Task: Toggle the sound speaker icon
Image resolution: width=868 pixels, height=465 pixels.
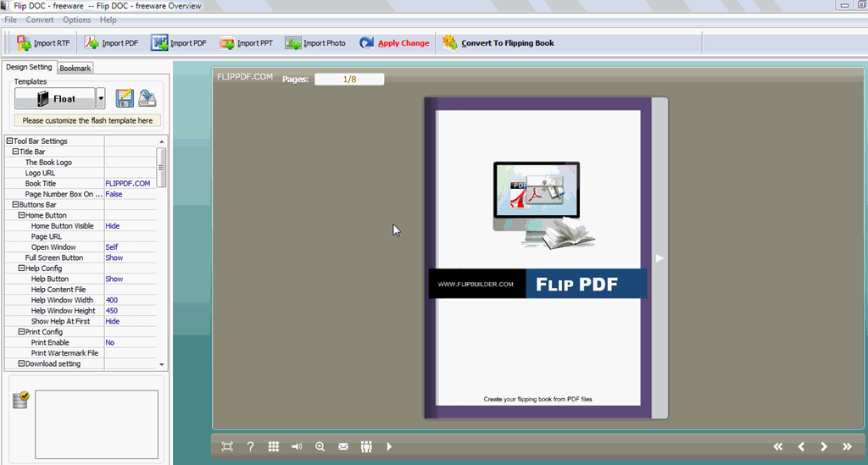Action: point(297,446)
